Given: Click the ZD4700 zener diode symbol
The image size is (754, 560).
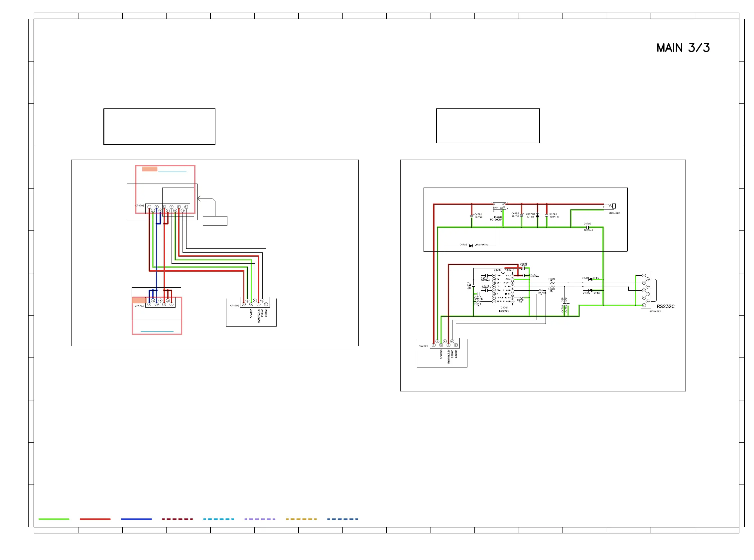Looking at the screenshot, I should pyautogui.click(x=538, y=215).
